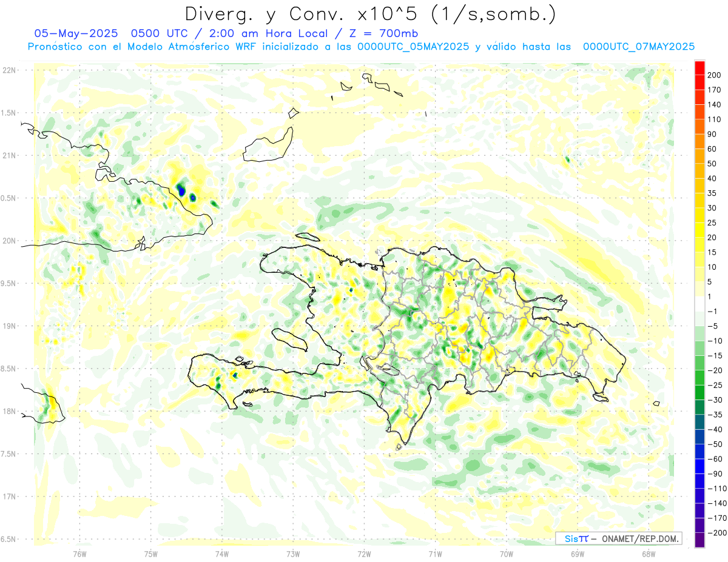
Task: Click the '19N' latitude label
Action: [x=9, y=326]
